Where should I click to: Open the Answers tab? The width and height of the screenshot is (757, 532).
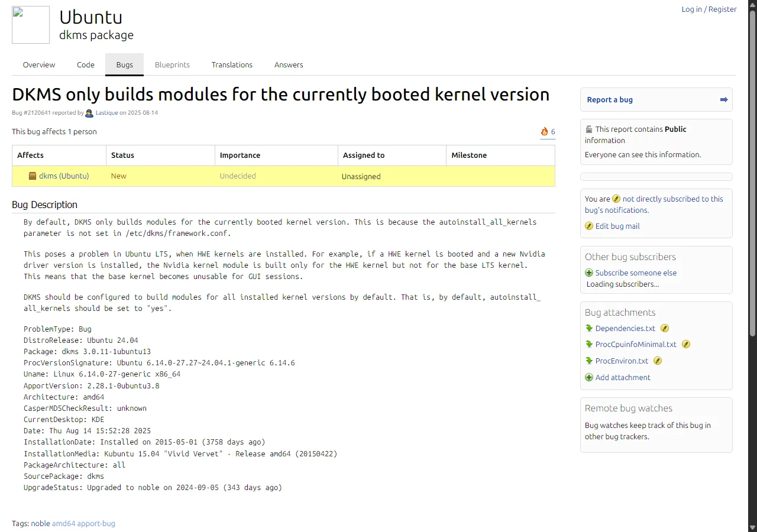point(289,65)
